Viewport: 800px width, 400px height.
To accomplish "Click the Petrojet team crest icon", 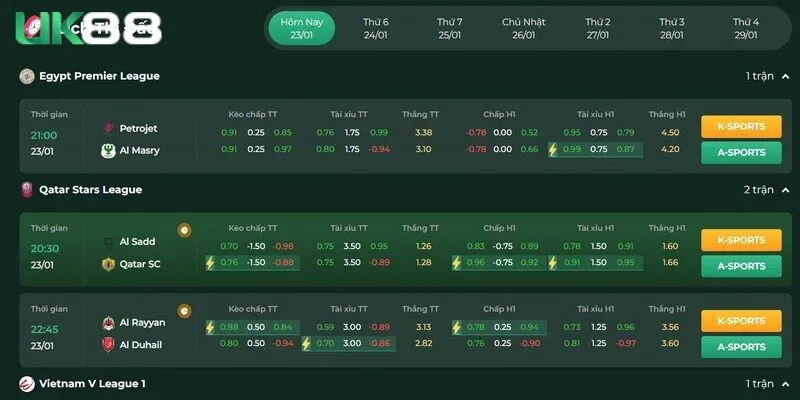I will pyautogui.click(x=108, y=128).
